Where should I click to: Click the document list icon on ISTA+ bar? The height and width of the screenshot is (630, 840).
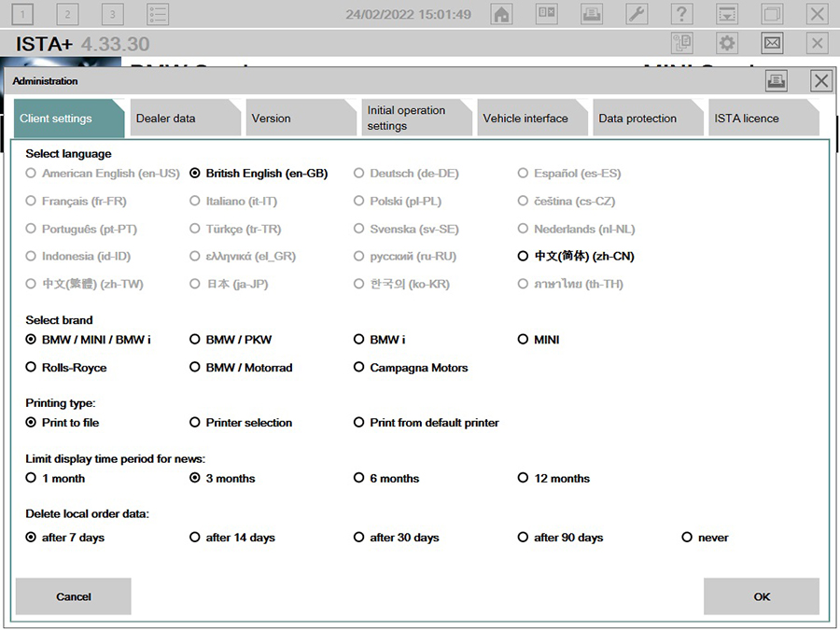682,43
